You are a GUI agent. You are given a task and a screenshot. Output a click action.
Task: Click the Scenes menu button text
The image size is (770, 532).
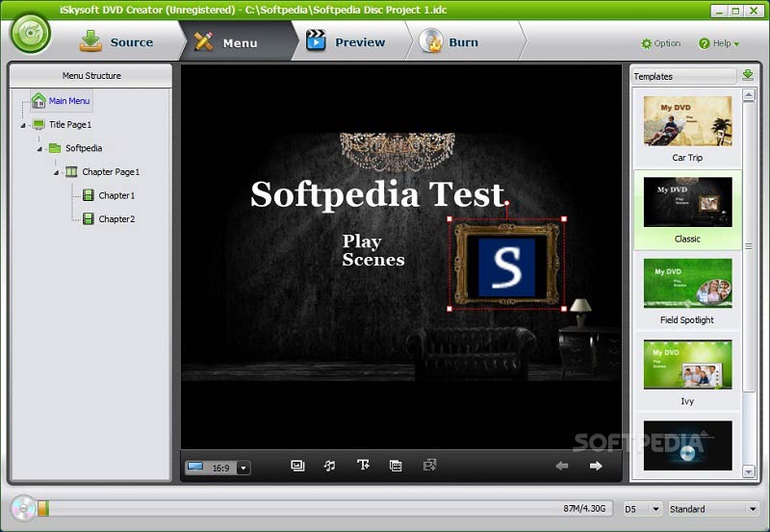(373, 259)
